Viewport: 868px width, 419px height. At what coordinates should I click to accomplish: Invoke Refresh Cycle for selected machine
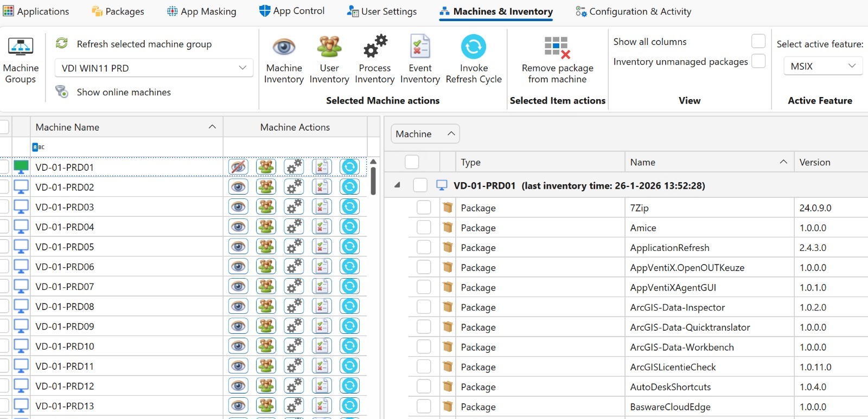473,48
